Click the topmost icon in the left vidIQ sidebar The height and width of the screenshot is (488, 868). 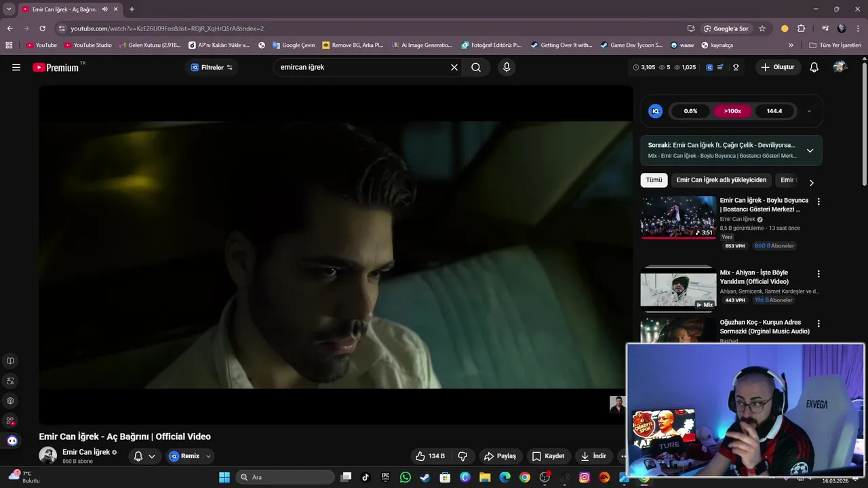(x=10, y=361)
